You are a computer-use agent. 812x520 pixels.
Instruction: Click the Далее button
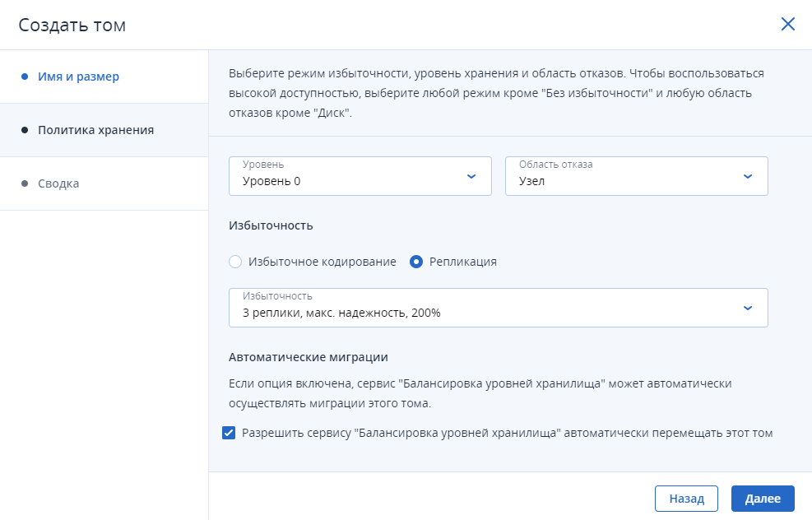click(x=763, y=499)
